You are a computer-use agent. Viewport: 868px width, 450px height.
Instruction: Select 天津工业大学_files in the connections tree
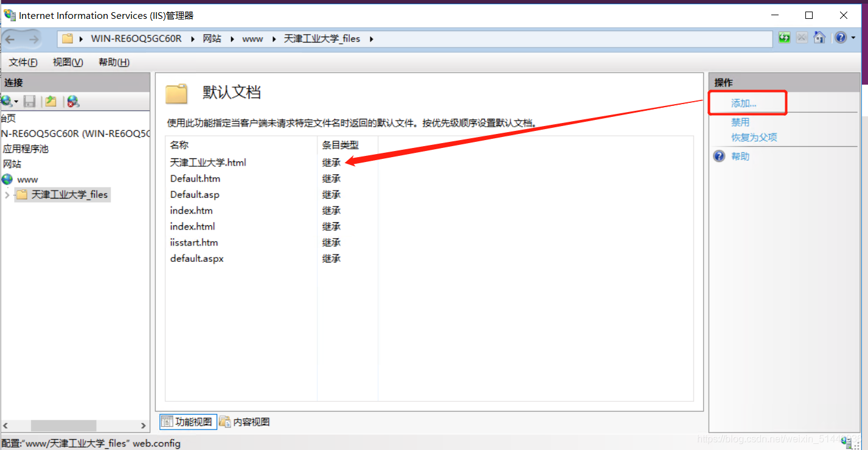click(69, 195)
